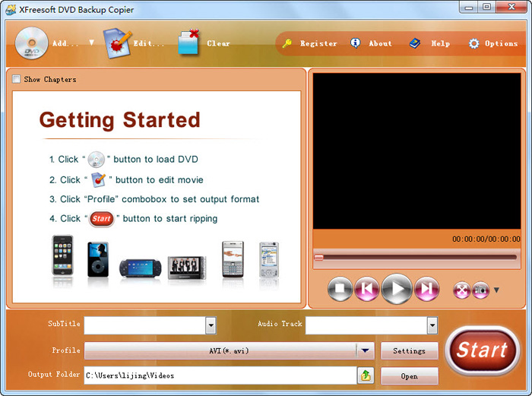Viewport: 532px width, 396px height.
Task: Play the video in preview
Action: point(397,289)
